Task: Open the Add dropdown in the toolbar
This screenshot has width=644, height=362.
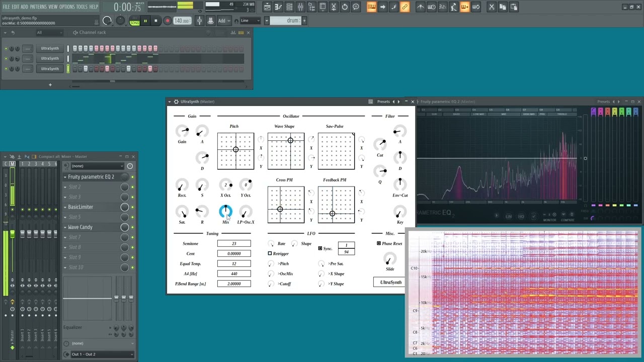Action: coord(224,21)
